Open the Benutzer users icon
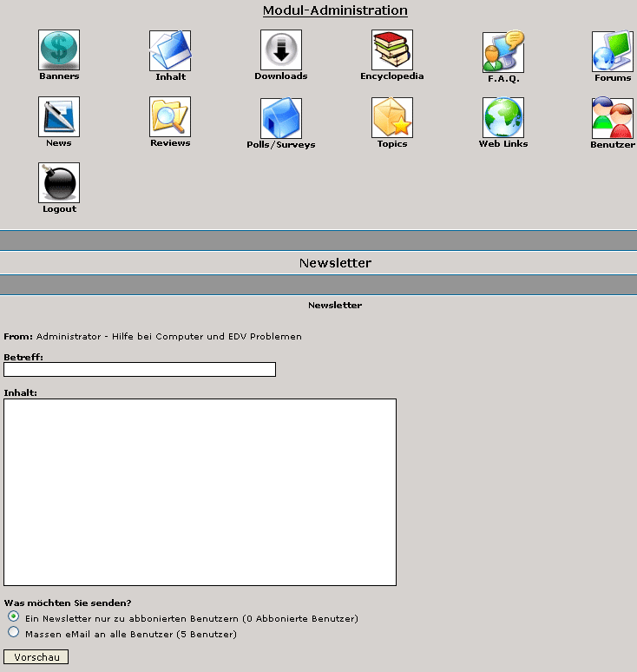 tap(613, 118)
